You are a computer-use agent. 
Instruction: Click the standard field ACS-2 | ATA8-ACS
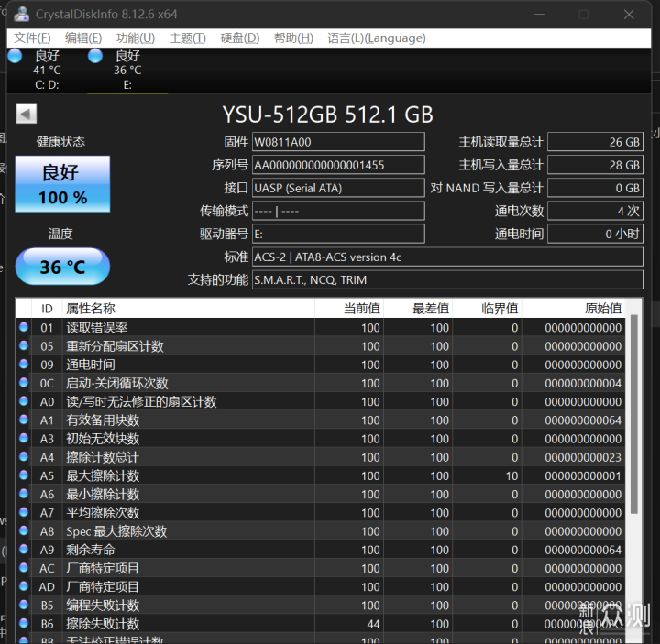(x=448, y=257)
